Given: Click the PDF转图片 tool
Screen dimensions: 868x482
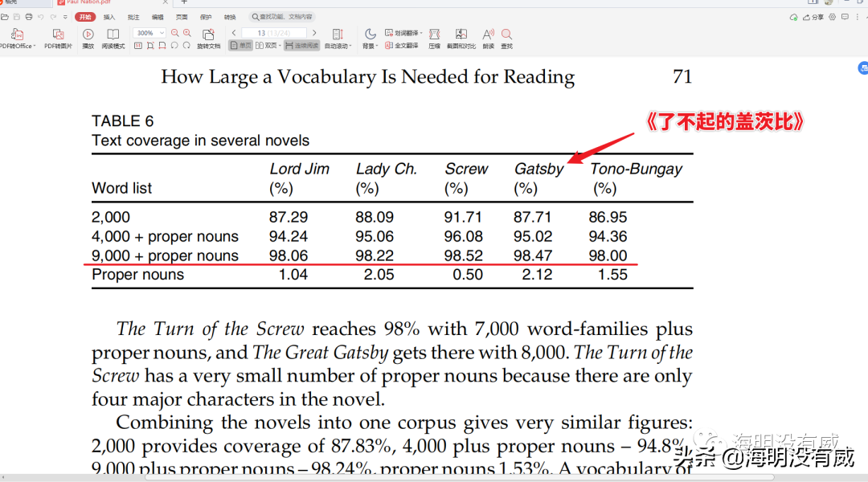Looking at the screenshot, I should tap(58, 39).
